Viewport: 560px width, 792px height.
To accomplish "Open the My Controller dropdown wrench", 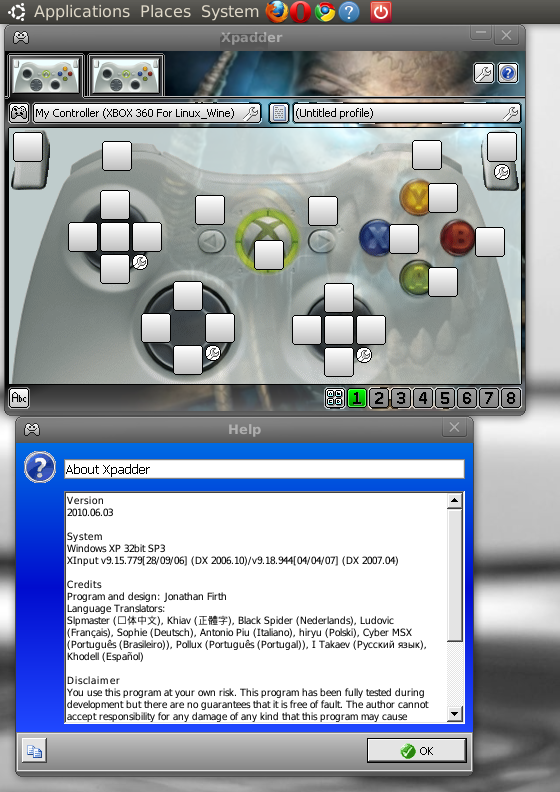I will tap(251, 113).
